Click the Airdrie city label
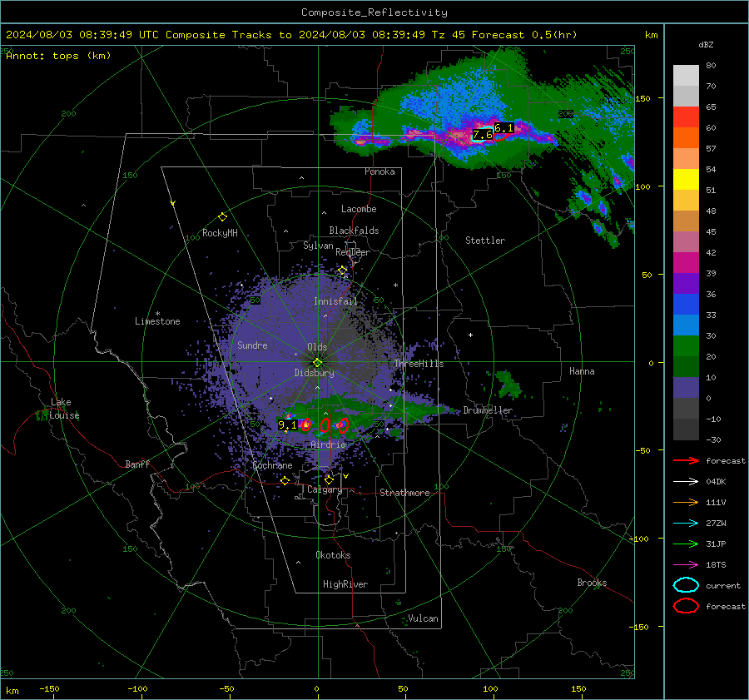 [x=328, y=444]
